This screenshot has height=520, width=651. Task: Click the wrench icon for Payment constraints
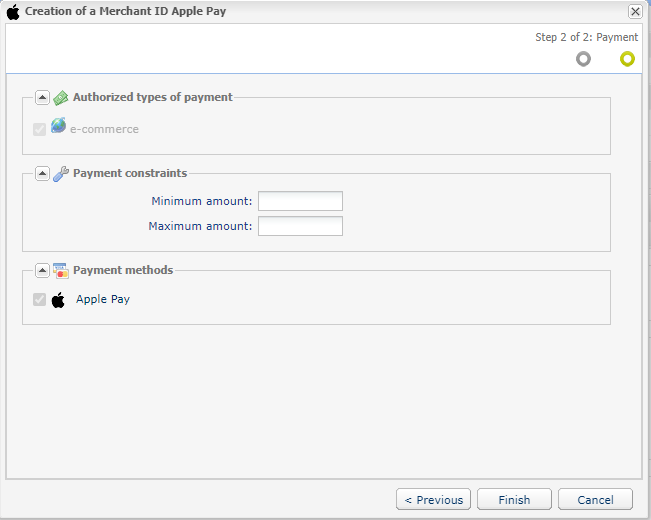click(x=61, y=174)
